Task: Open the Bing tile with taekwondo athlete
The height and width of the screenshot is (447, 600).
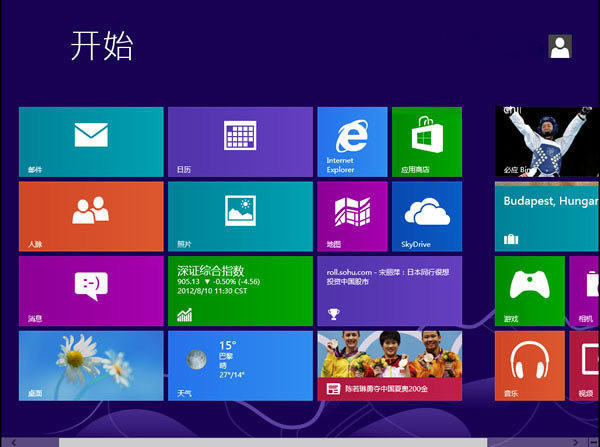Action: pyautogui.click(x=547, y=142)
